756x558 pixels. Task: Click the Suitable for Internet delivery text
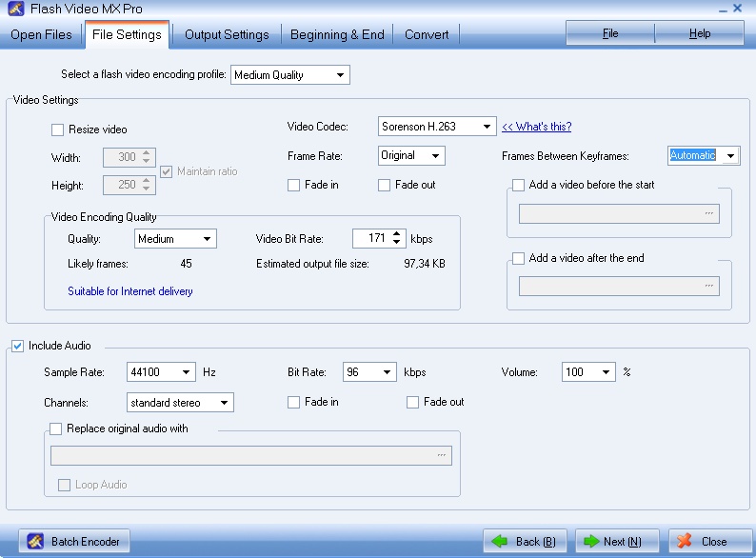130,291
